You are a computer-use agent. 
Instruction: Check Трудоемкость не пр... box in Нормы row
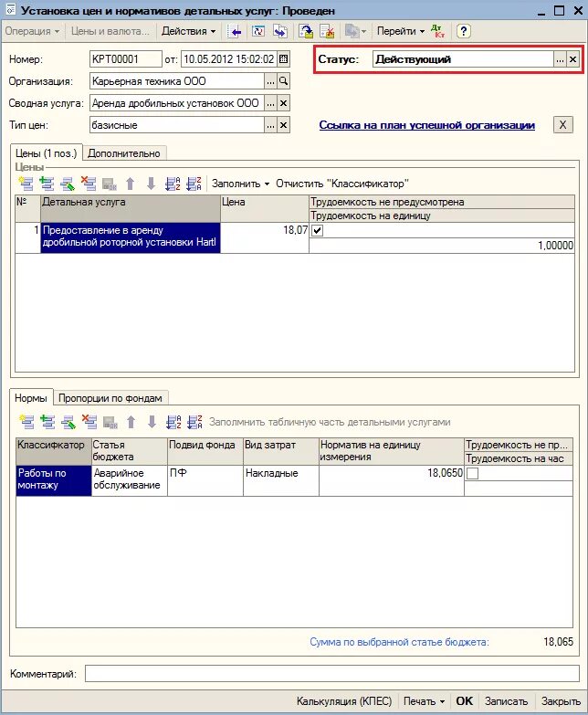pyautogui.click(x=473, y=473)
